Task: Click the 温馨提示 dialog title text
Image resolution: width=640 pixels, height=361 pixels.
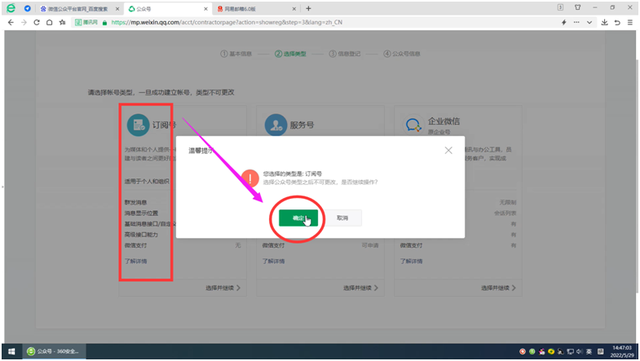Action: (x=201, y=151)
